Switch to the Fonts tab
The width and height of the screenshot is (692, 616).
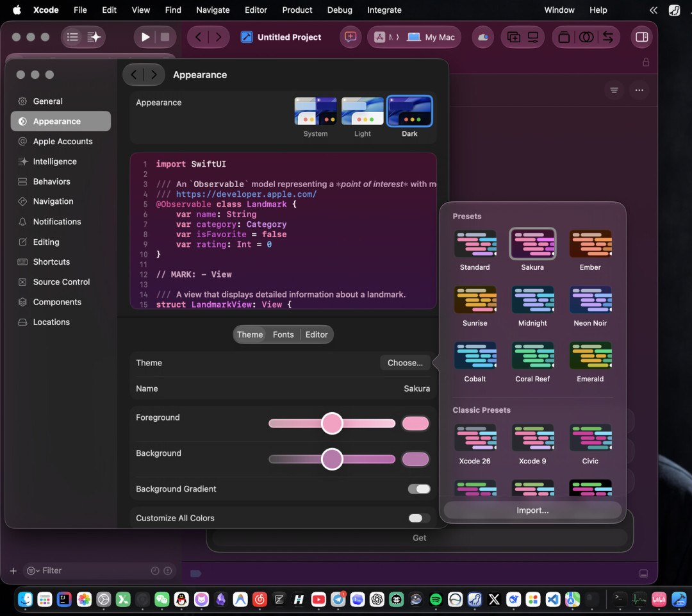tap(283, 335)
